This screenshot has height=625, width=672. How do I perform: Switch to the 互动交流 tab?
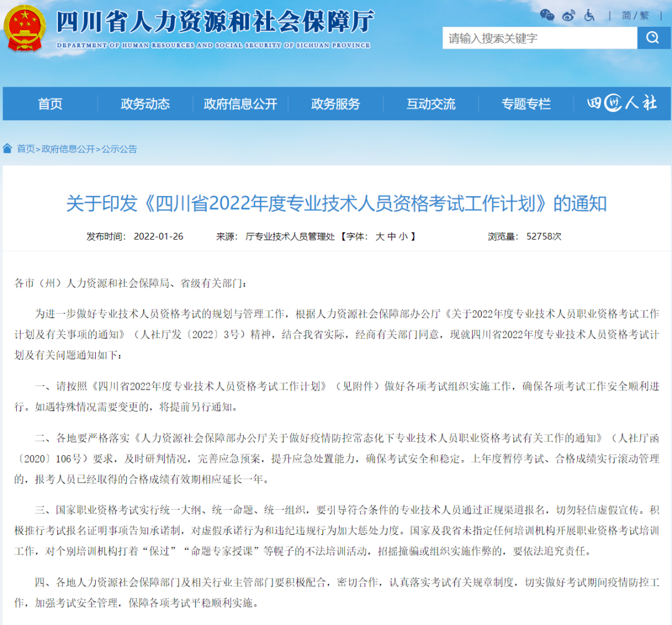pos(431,104)
